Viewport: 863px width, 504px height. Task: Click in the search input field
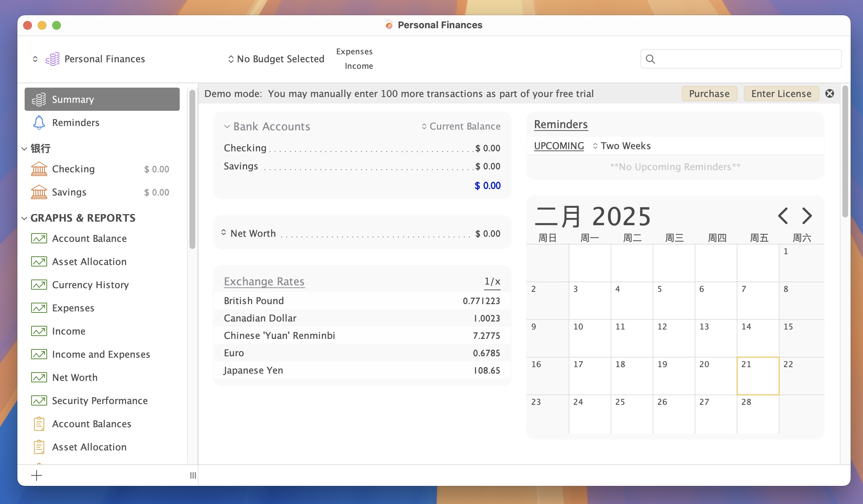tap(741, 59)
